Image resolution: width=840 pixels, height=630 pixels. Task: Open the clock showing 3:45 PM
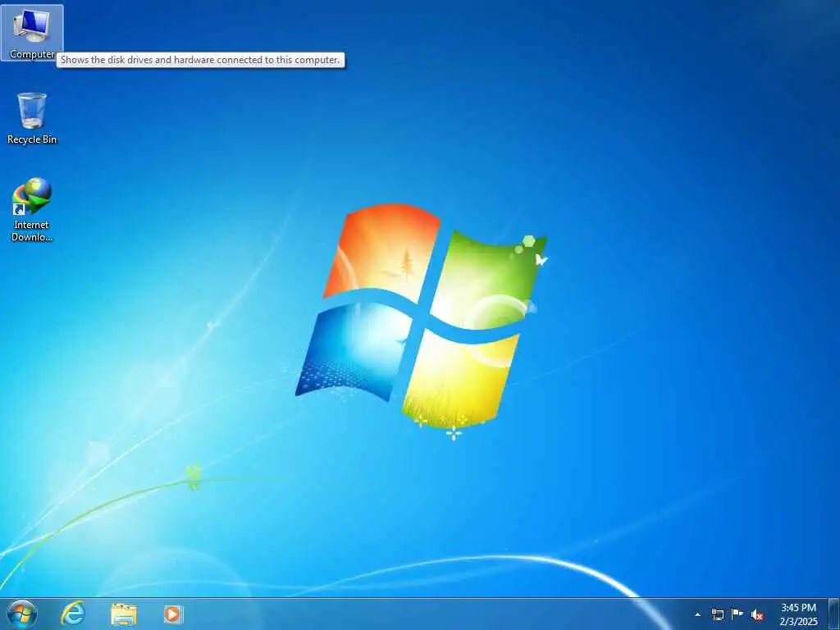click(x=798, y=614)
